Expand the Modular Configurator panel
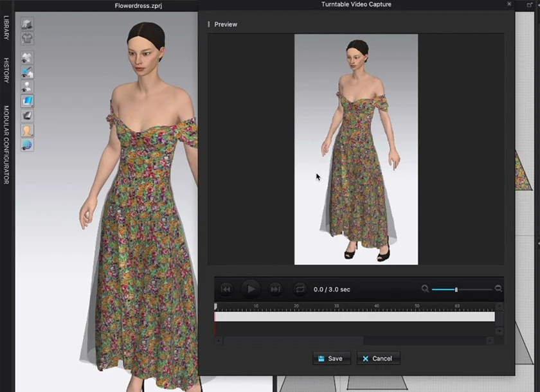This screenshot has height=392, width=540. (6, 145)
